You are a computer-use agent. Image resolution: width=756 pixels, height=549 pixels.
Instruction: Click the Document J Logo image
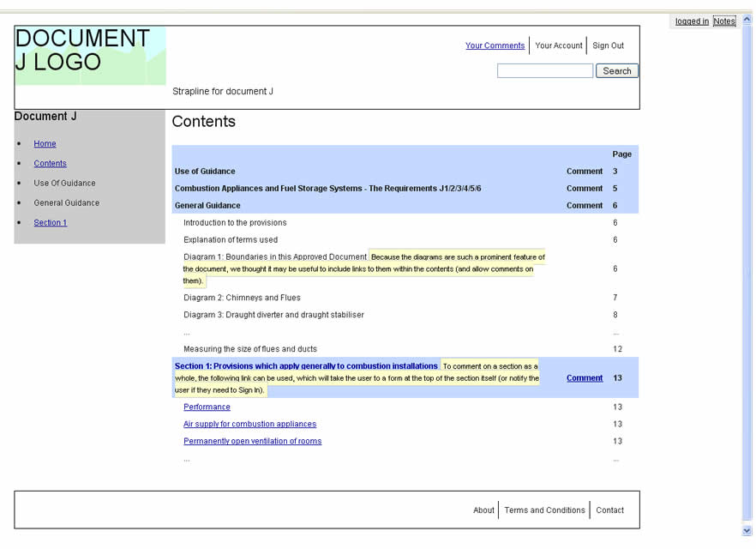tap(90, 56)
